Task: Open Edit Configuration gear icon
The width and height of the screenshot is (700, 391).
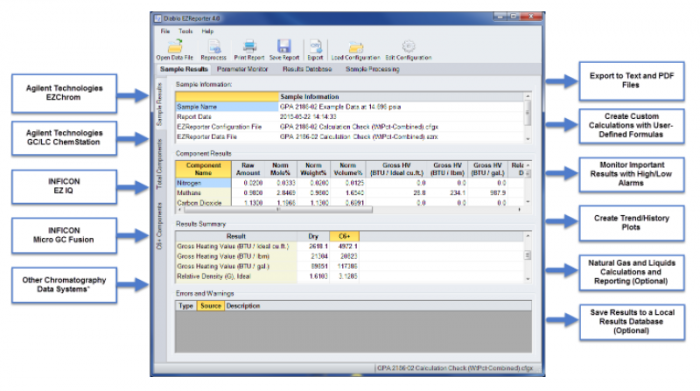Action: (x=408, y=46)
